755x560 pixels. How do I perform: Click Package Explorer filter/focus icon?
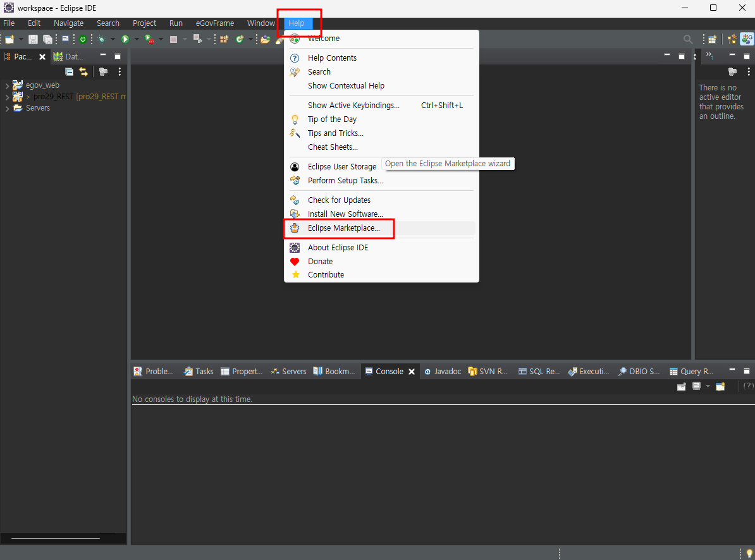(x=103, y=71)
